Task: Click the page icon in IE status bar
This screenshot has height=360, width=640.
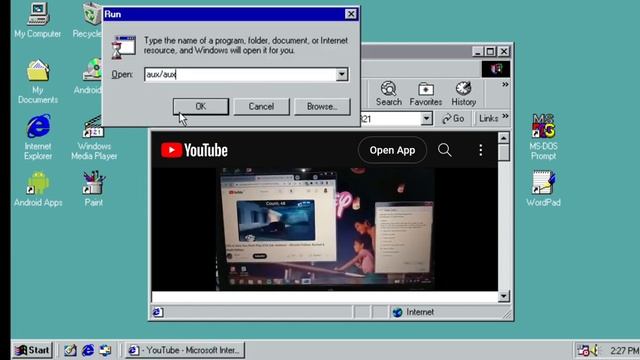Action: 158,312
